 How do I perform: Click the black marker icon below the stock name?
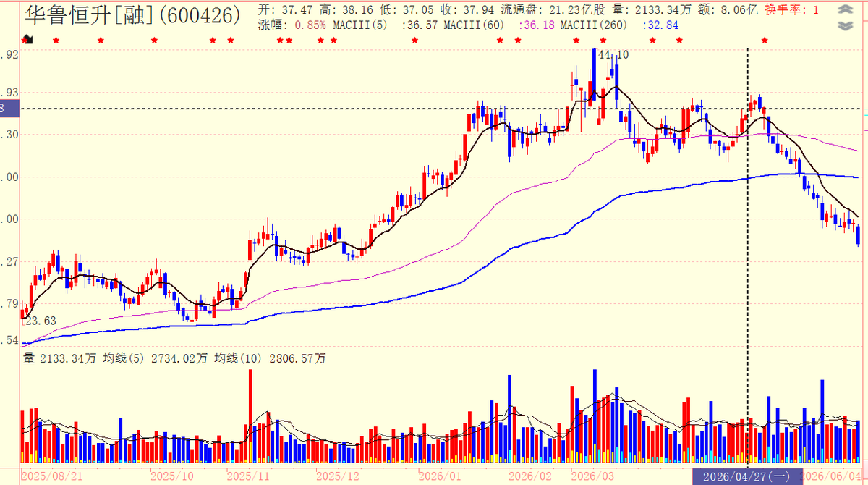click(x=27, y=38)
